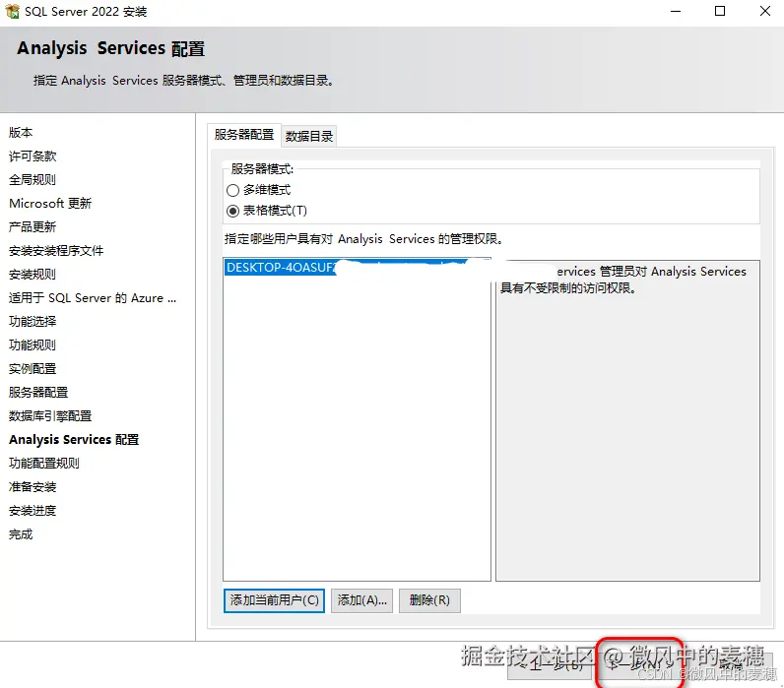Select the DESKTOP-4OASUF administrator entry
The width and height of the screenshot is (784, 688).
point(357,268)
